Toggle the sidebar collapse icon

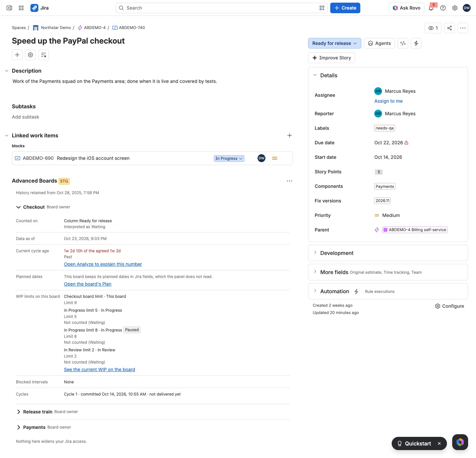(x=9, y=8)
